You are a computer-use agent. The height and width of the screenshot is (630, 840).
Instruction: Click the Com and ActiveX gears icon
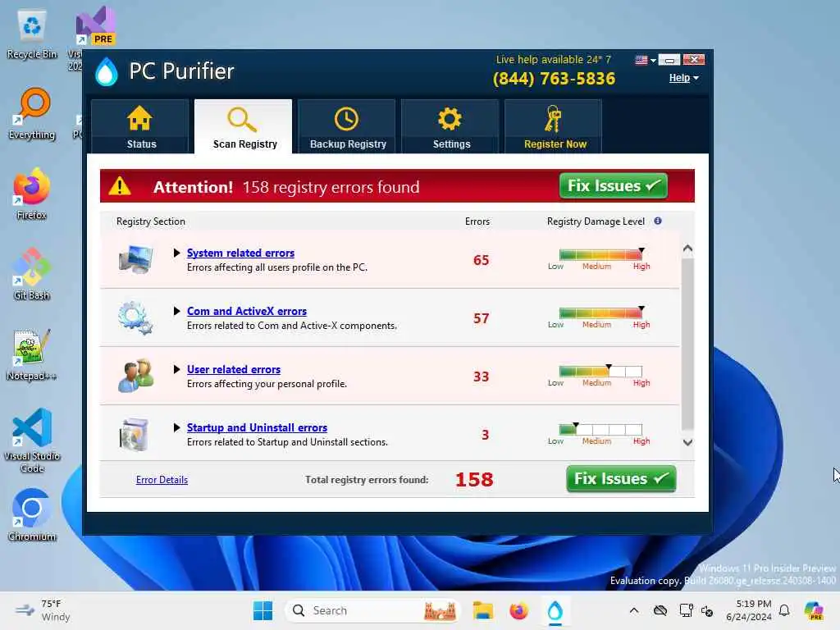(x=135, y=317)
